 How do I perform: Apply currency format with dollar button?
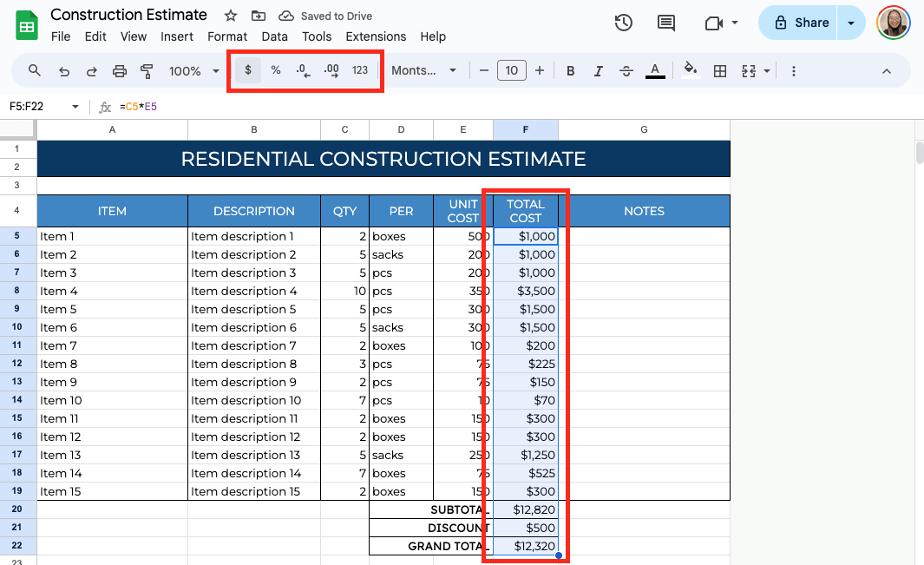(x=248, y=70)
